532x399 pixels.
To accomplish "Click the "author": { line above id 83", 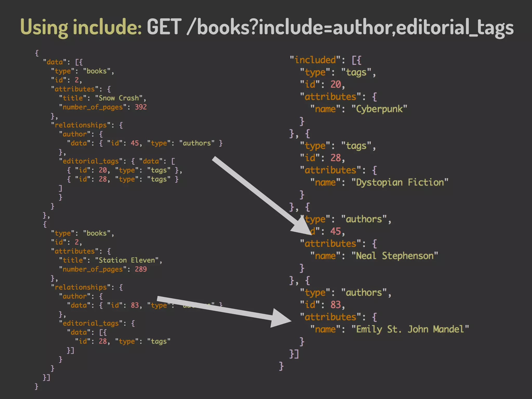I will pos(81,296).
